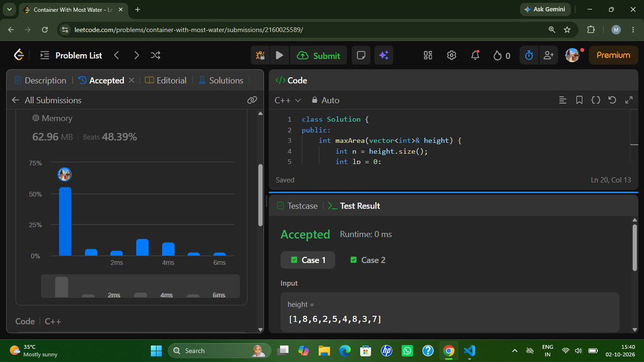This screenshot has height=362, width=644.
Task: Open File Explorer from the taskbar
Action: coord(324,351)
